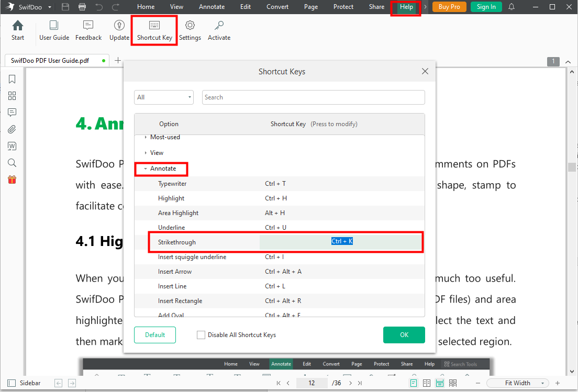Viewport: 578px width, 392px height.
Task: Tick Disable All Shortcut Keys checkbox
Action: click(201, 335)
